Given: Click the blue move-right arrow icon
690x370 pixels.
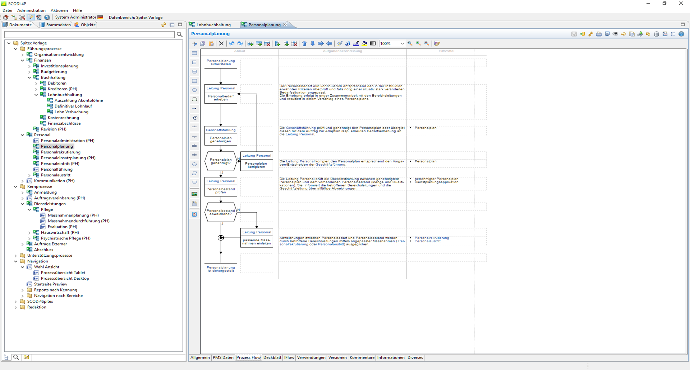Looking at the screenshot, I should point(321,44).
